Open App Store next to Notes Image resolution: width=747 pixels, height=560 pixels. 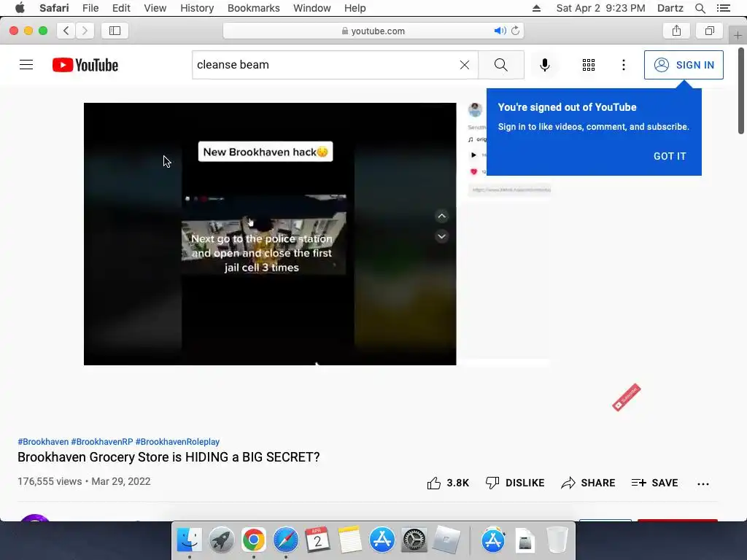[x=382, y=540]
